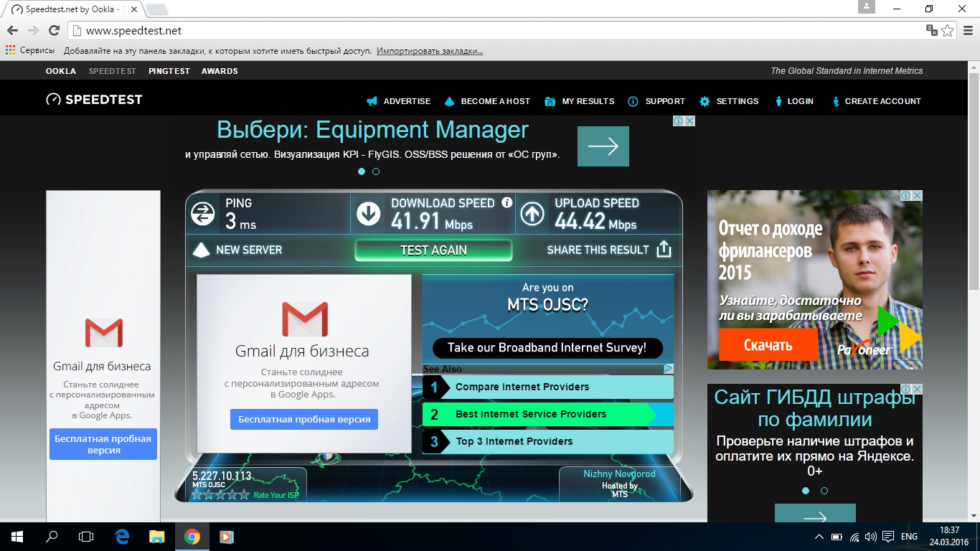Click Take our Broadband Internet Survey

tap(547, 348)
